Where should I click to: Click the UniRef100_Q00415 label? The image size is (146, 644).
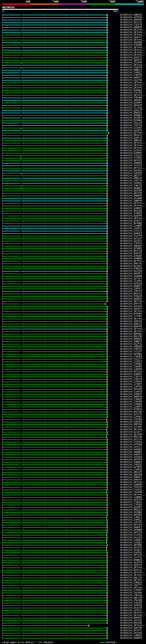(131, 306)
